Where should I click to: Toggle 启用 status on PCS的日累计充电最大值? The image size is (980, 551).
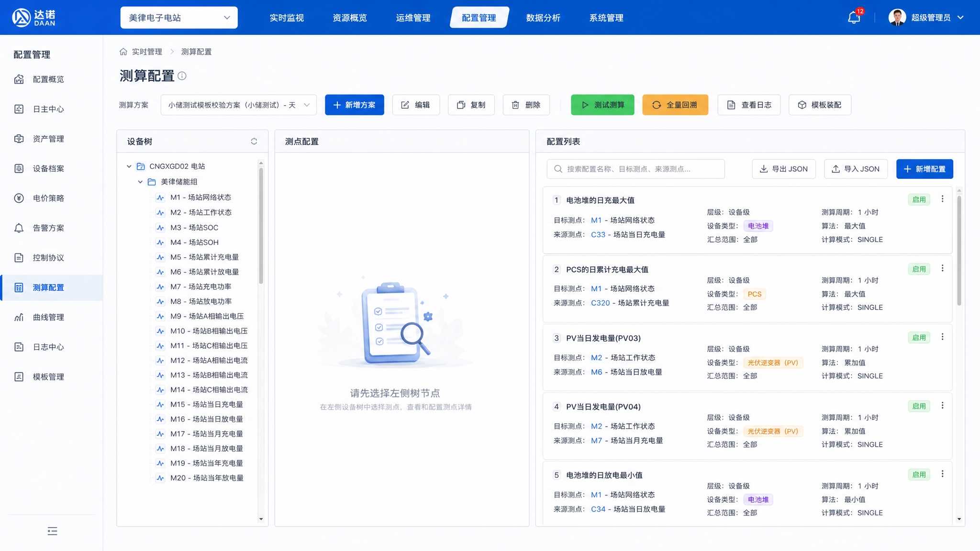pyautogui.click(x=919, y=269)
